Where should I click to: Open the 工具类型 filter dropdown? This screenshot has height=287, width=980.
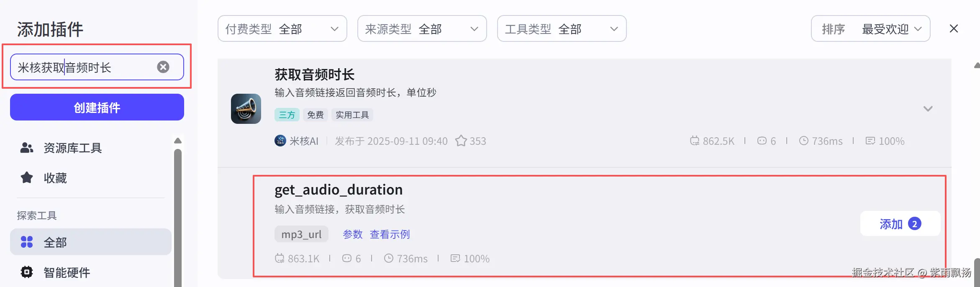click(562, 29)
